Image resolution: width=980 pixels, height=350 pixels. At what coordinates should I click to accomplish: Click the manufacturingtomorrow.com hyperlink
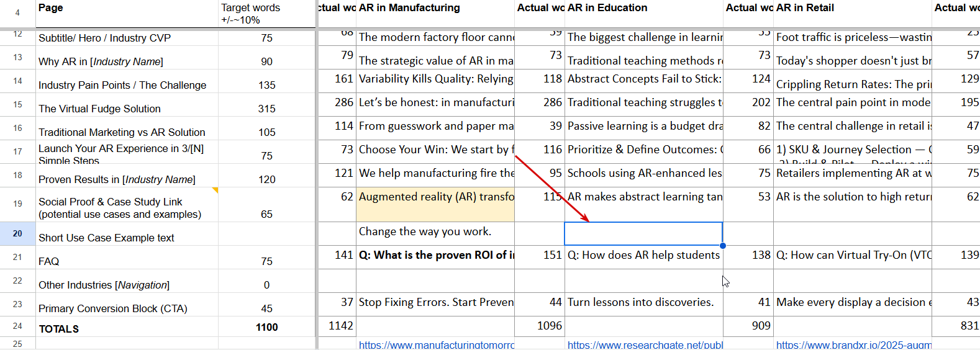pyautogui.click(x=436, y=344)
